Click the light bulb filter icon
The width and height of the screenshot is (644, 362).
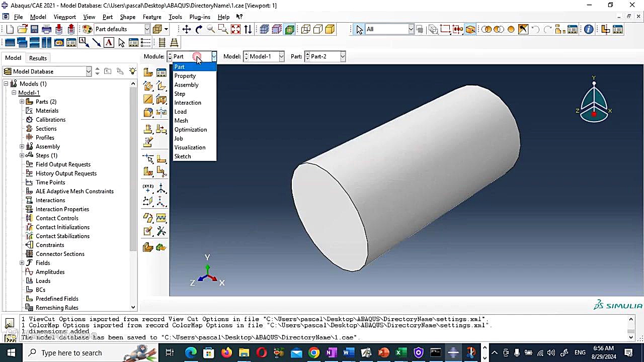(132, 71)
